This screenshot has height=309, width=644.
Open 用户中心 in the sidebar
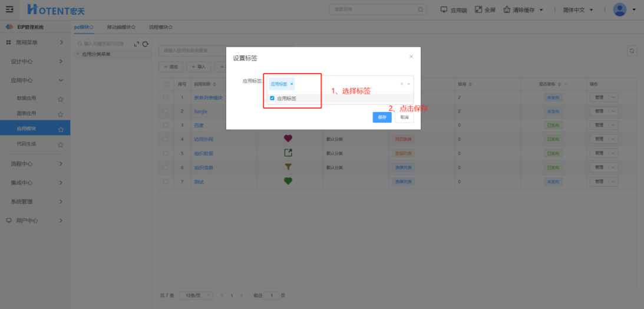coord(34,220)
